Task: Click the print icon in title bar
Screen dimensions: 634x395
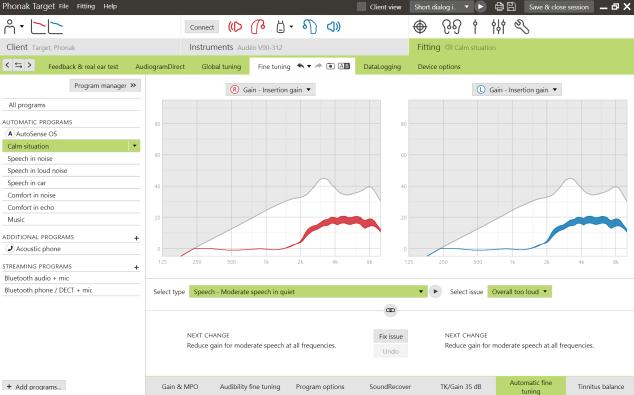Action: tap(499, 6)
